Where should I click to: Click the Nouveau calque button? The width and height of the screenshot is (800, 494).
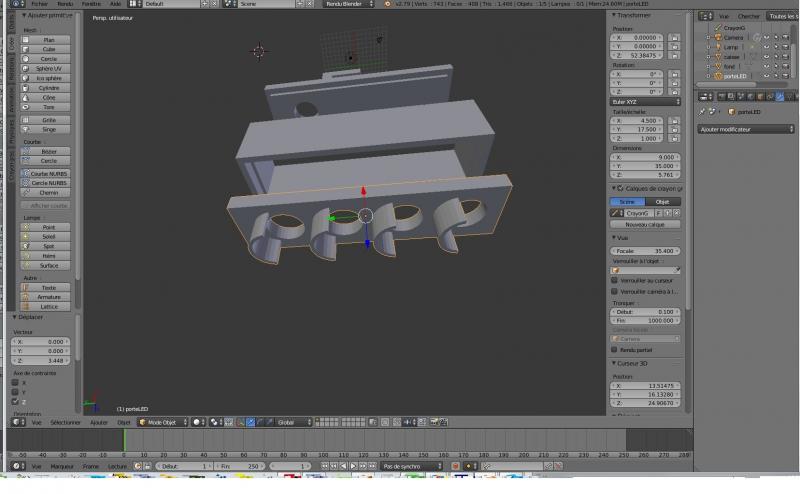point(645,224)
